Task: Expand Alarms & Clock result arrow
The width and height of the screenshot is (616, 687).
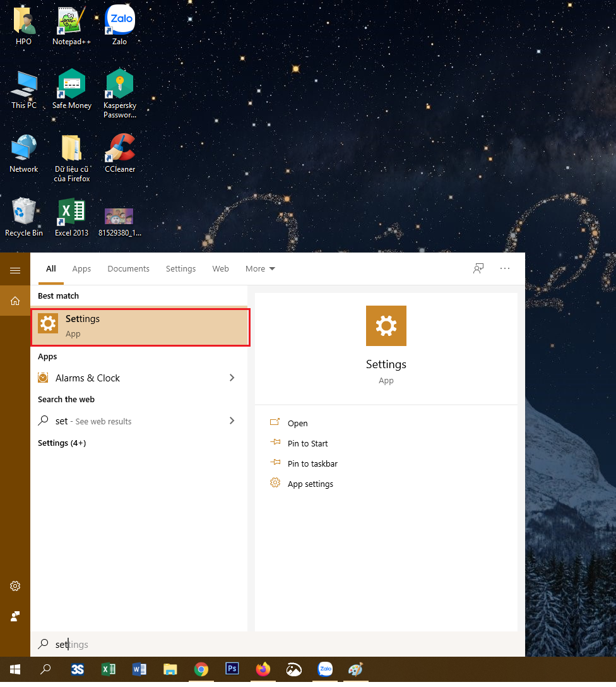Action: coord(232,378)
